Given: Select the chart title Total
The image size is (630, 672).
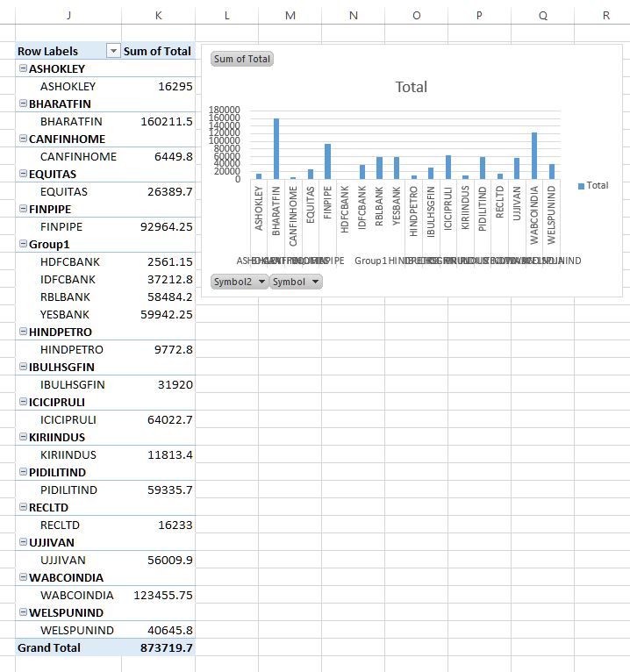Looking at the screenshot, I should [411, 87].
